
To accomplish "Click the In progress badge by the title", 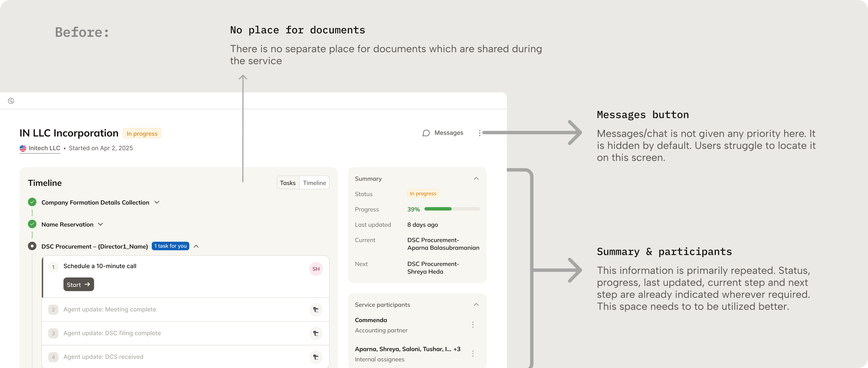I will click(142, 133).
